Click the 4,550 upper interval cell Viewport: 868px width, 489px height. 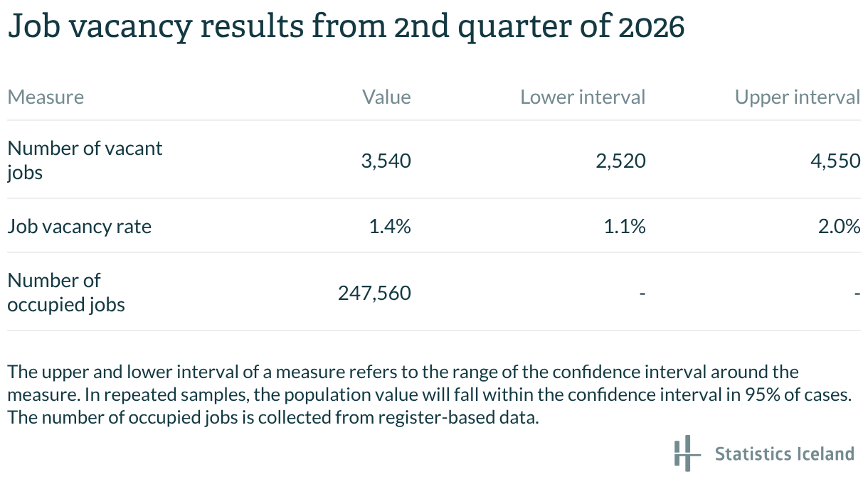(x=836, y=161)
